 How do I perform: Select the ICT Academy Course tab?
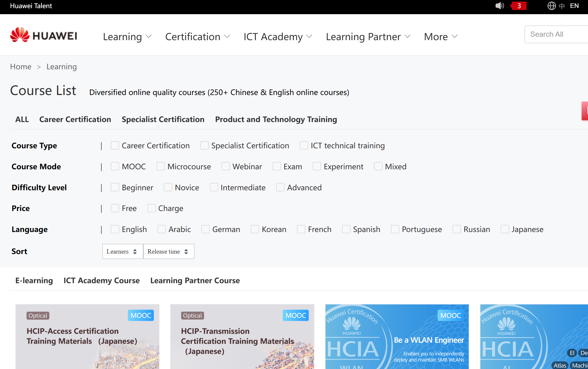101,281
